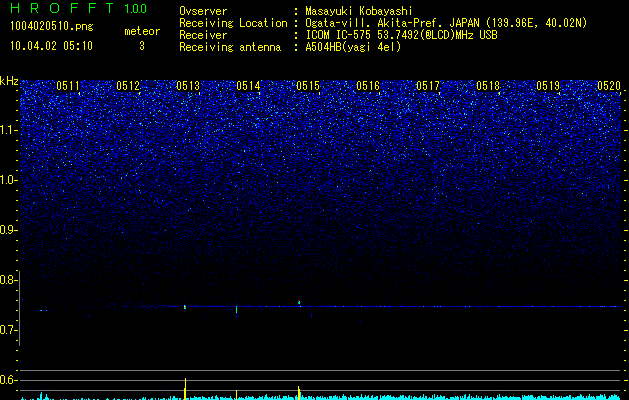This screenshot has width=629, height=400.
Task: Click the 1.1 kHz axis label
Action: [x=8, y=130]
